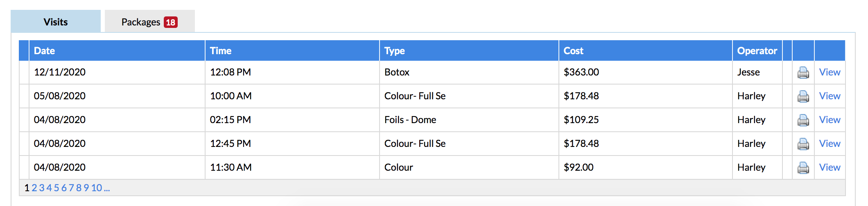Sort visits by the Cost column header
868x206 pixels.
coord(573,51)
